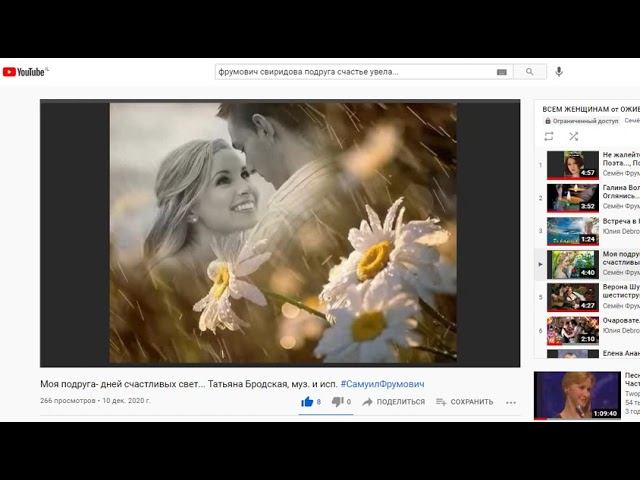
Task: Play playlist video with 1:24 duration
Action: point(573,231)
